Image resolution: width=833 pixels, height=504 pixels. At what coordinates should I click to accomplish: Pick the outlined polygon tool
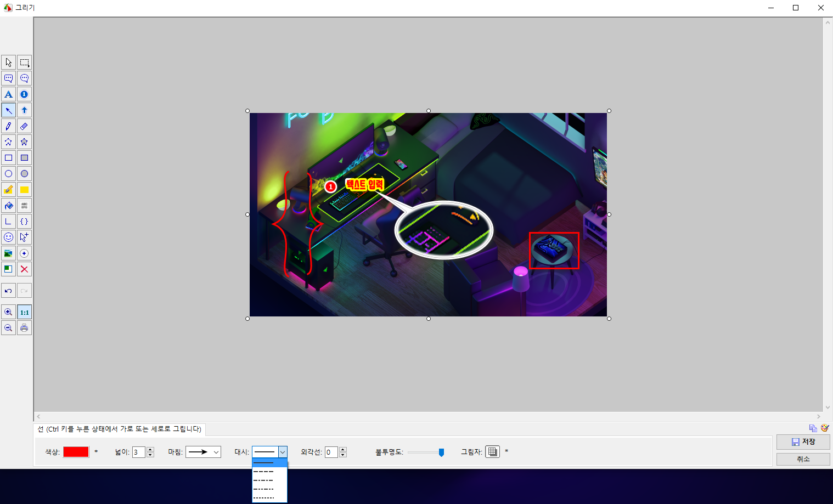[8, 142]
